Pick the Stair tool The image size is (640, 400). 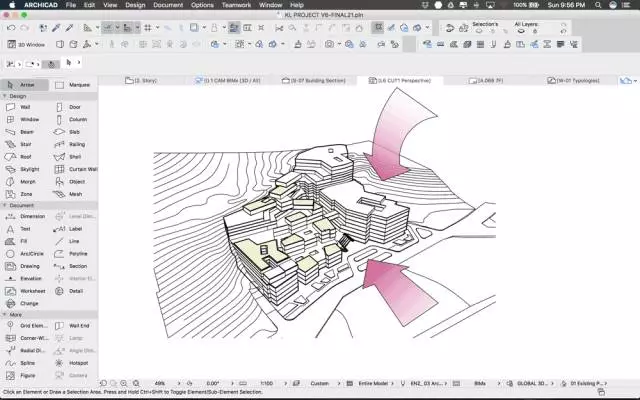coord(24,144)
